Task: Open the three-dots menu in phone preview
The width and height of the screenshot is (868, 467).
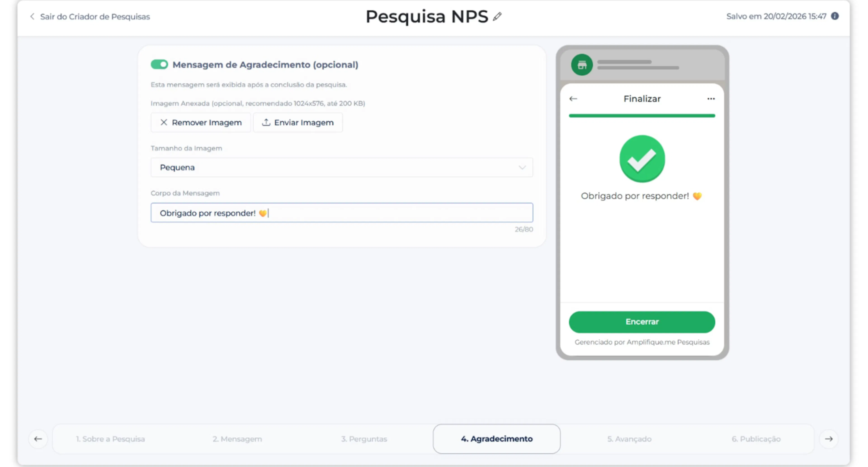Action: click(711, 99)
